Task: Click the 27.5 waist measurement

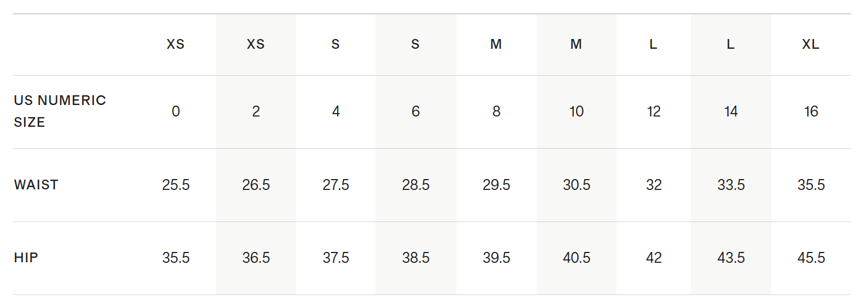Action: click(336, 185)
